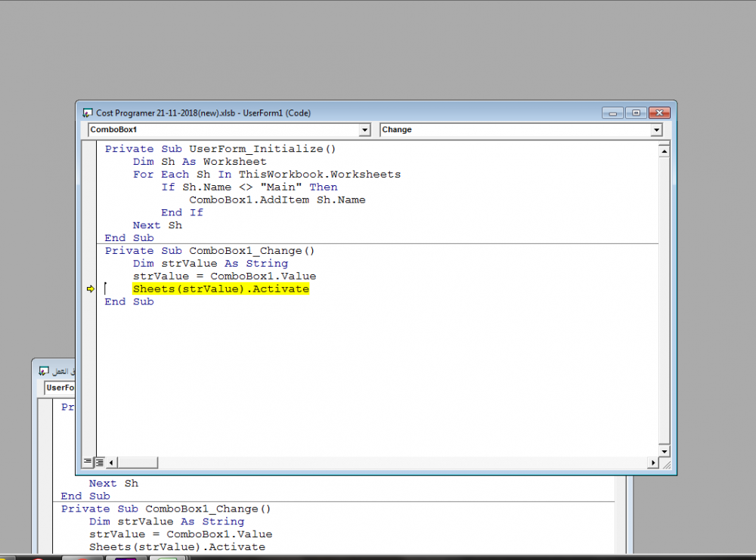Click the line "ComboBox1.AddItem Sh.Name"
This screenshot has width=756, height=560.
277,200
